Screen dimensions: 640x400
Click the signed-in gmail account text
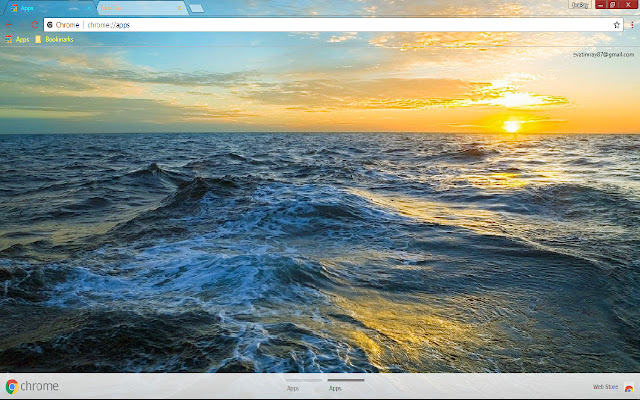pyautogui.click(x=603, y=54)
